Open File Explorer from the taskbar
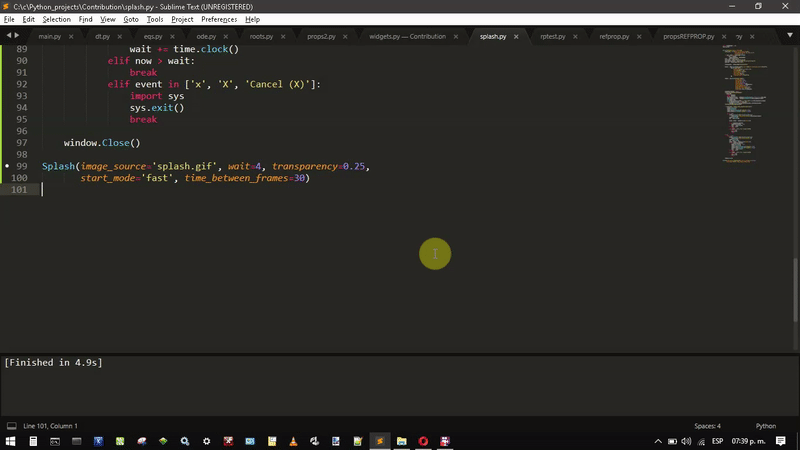Image resolution: width=800 pixels, height=450 pixels. 402,441
